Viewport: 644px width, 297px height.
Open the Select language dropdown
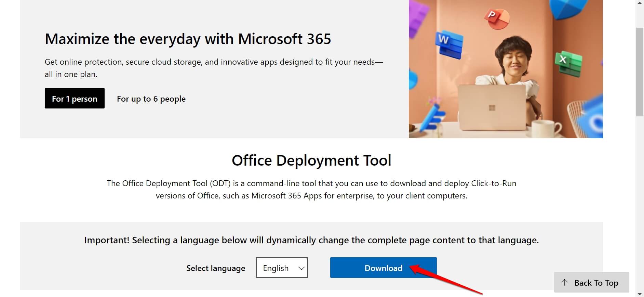pyautogui.click(x=282, y=268)
